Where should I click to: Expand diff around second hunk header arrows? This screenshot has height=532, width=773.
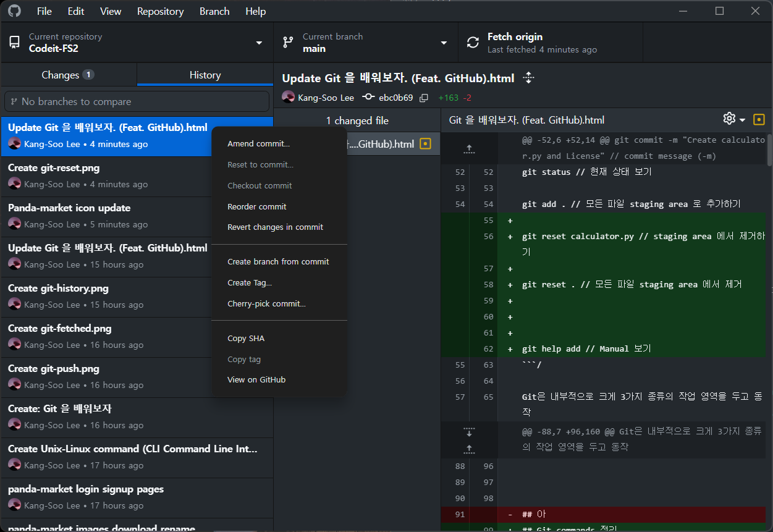pyautogui.click(x=469, y=441)
